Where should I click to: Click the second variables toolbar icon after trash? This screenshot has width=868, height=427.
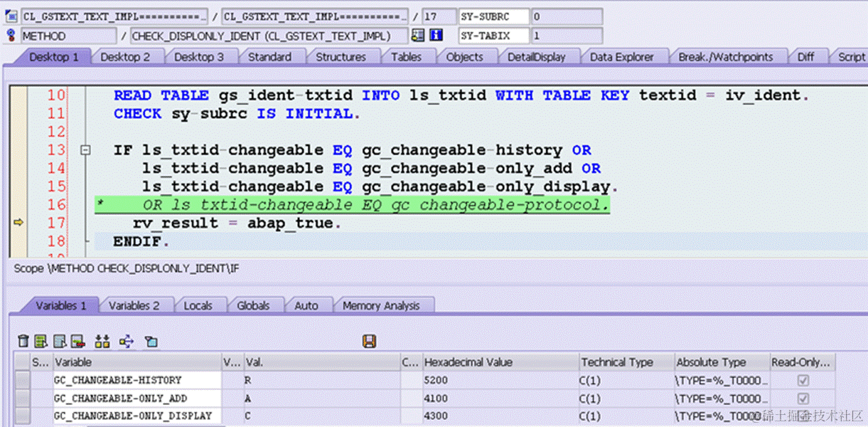(41, 342)
